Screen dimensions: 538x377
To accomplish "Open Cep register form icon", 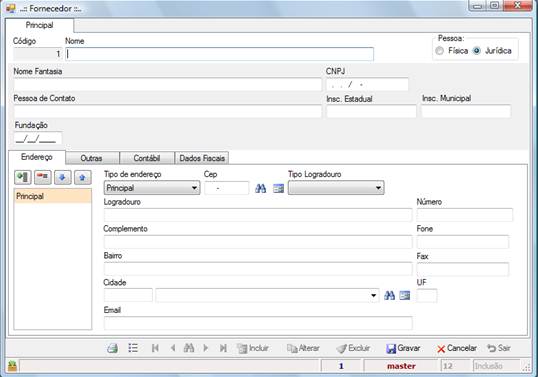I will tap(278, 188).
